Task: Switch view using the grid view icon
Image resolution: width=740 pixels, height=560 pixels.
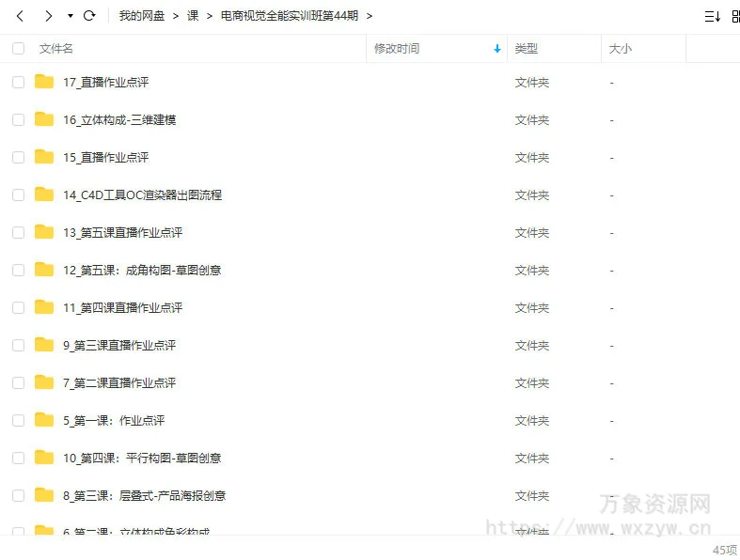Action: coord(735,16)
